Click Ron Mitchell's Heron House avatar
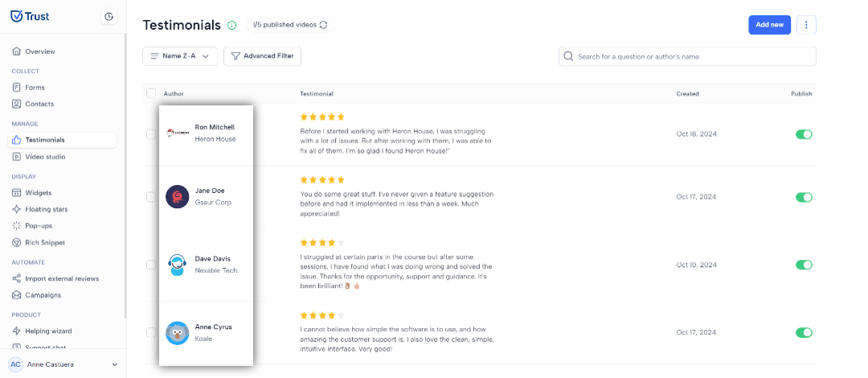This screenshot has height=378, width=868. tap(178, 133)
